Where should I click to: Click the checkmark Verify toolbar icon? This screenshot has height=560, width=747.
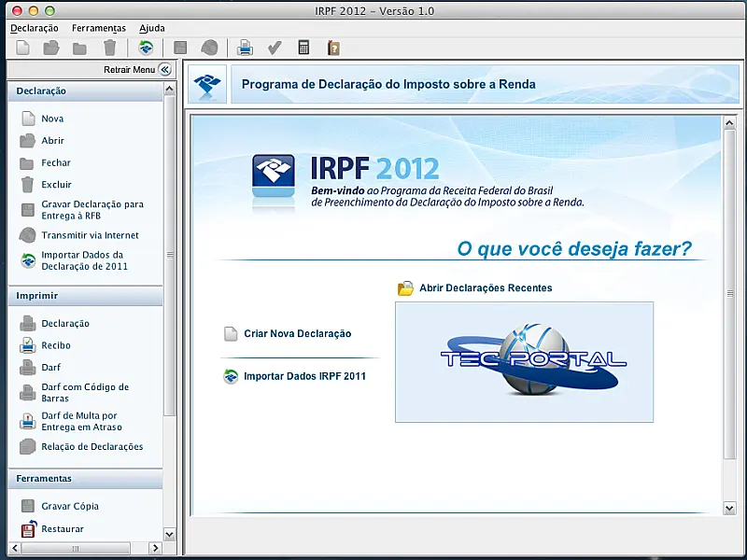tap(275, 48)
